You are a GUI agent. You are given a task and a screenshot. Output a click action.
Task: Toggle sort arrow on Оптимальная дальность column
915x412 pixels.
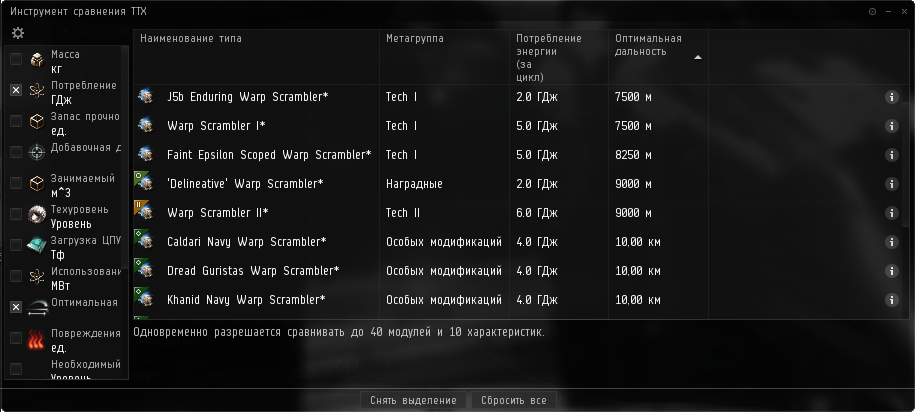(x=698, y=57)
